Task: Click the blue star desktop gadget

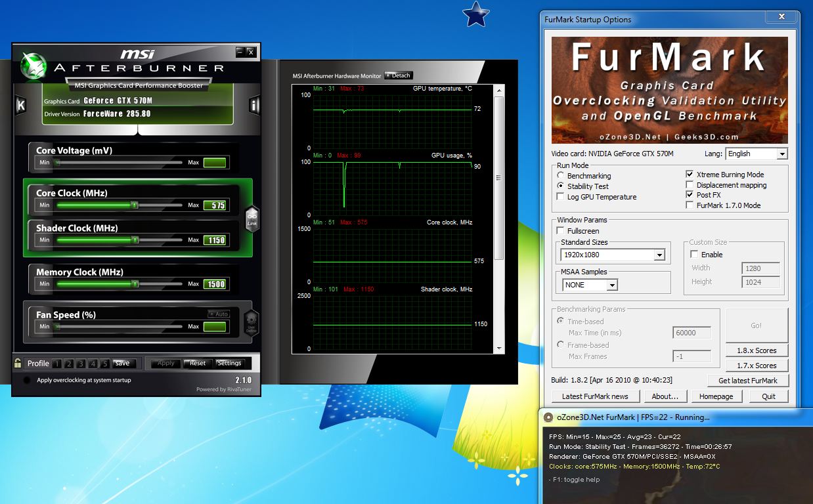Action: click(475, 14)
